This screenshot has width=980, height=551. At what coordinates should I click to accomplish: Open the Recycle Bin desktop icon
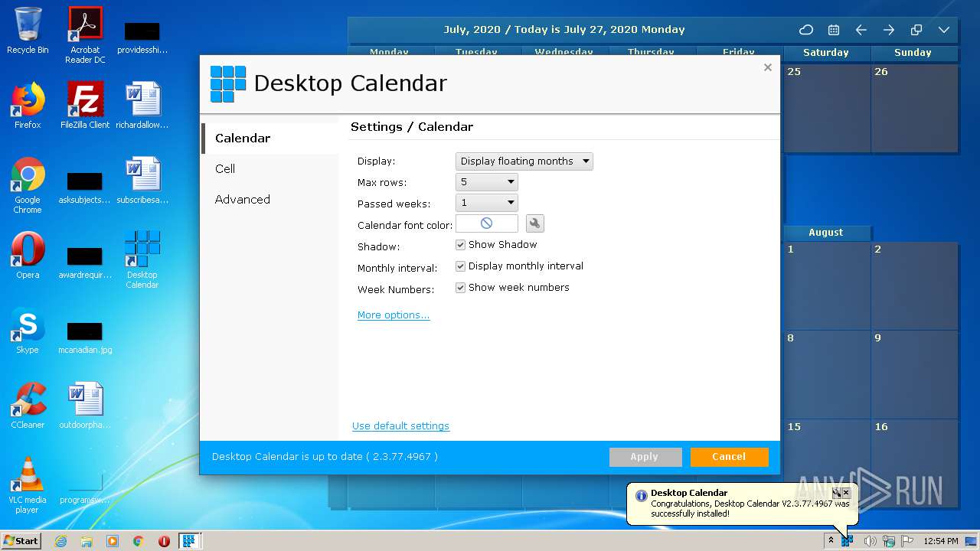[28, 31]
